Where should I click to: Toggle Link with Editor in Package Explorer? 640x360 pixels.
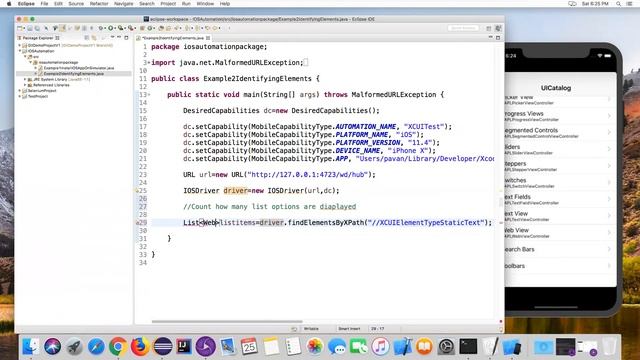94,38
